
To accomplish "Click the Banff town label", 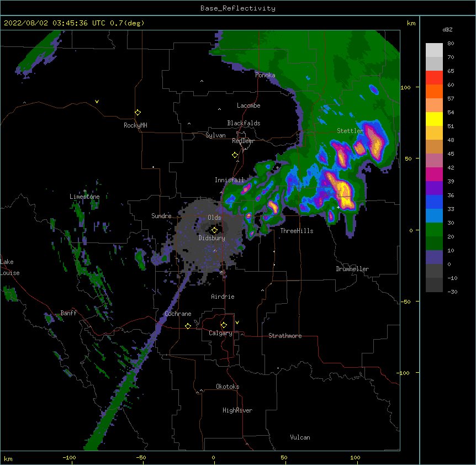I will pos(68,313).
